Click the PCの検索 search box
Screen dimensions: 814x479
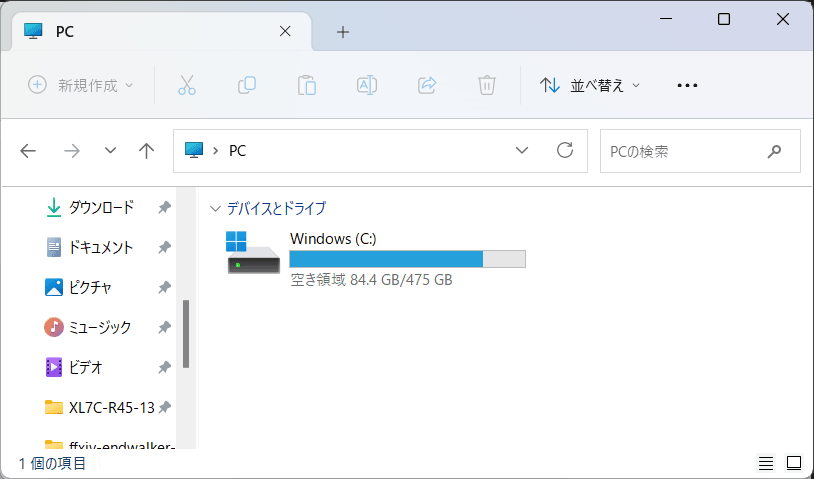coord(685,151)
